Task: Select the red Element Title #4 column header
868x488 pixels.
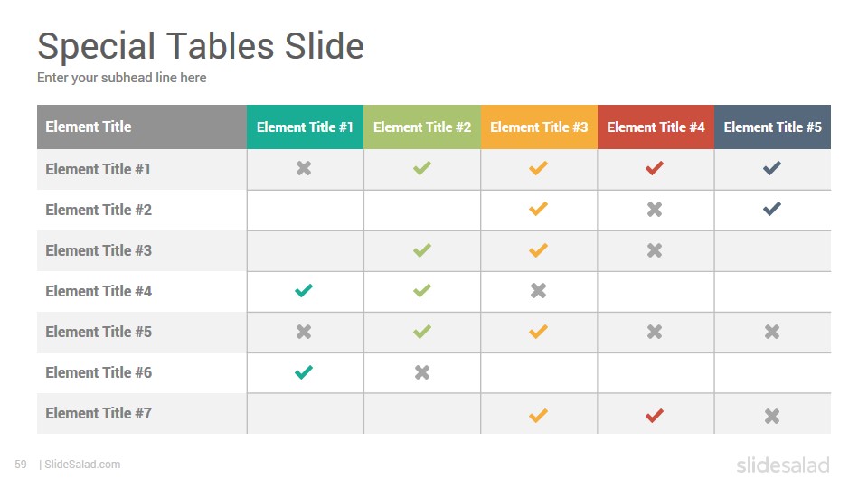Action: [656, 127]
